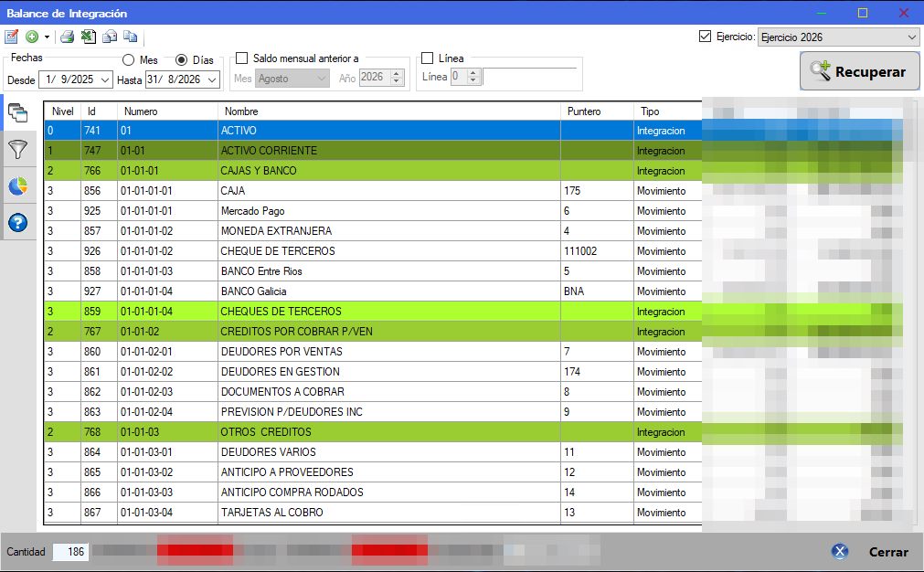Screen dimensions: 924x572
Task: Select the CAJAS Y BANCO row
Action: [373, 170]
